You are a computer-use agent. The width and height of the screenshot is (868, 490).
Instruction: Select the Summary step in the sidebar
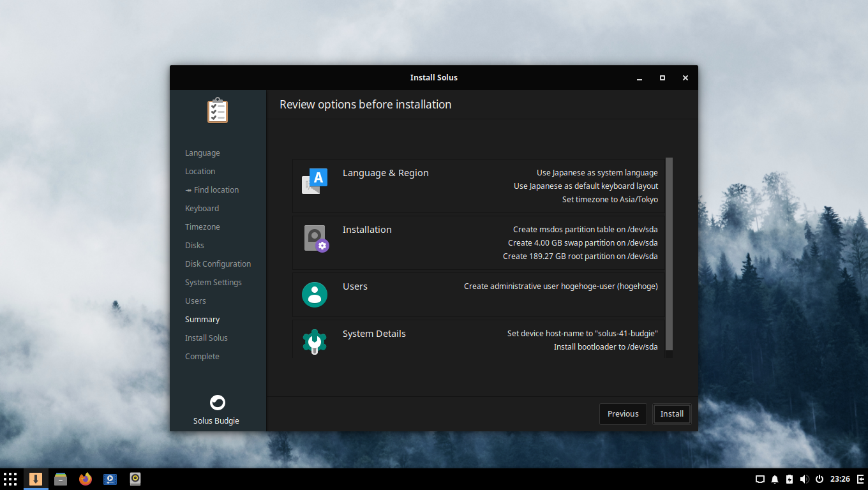pyautogui.click(x=202, y=320)
